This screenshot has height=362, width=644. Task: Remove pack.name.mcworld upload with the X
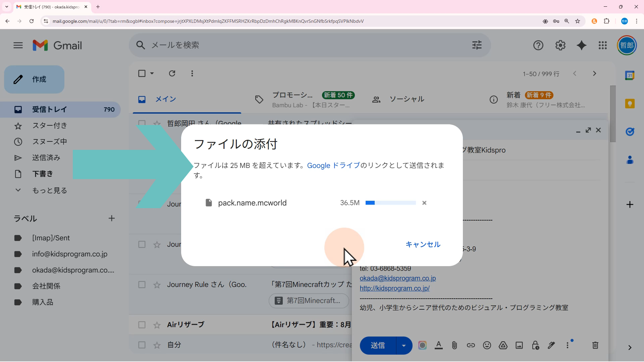424,203
